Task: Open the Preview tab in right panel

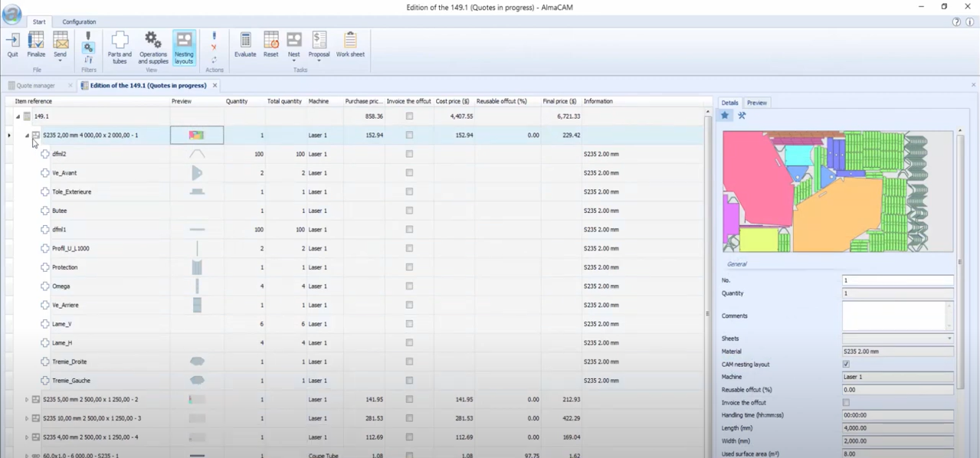Action: (x=756, y=103)
